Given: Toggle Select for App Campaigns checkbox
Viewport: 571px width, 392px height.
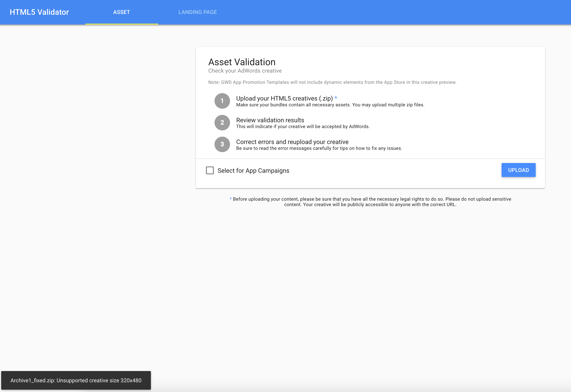Looking at the screenshot, I should pyautogui.click(x=210, y=170).
